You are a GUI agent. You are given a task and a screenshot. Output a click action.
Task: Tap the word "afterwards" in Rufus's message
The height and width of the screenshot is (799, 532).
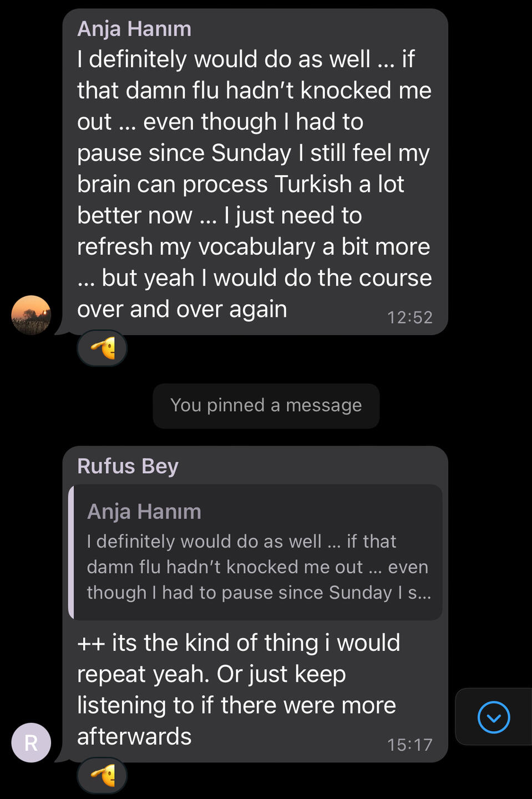point(134,736)
